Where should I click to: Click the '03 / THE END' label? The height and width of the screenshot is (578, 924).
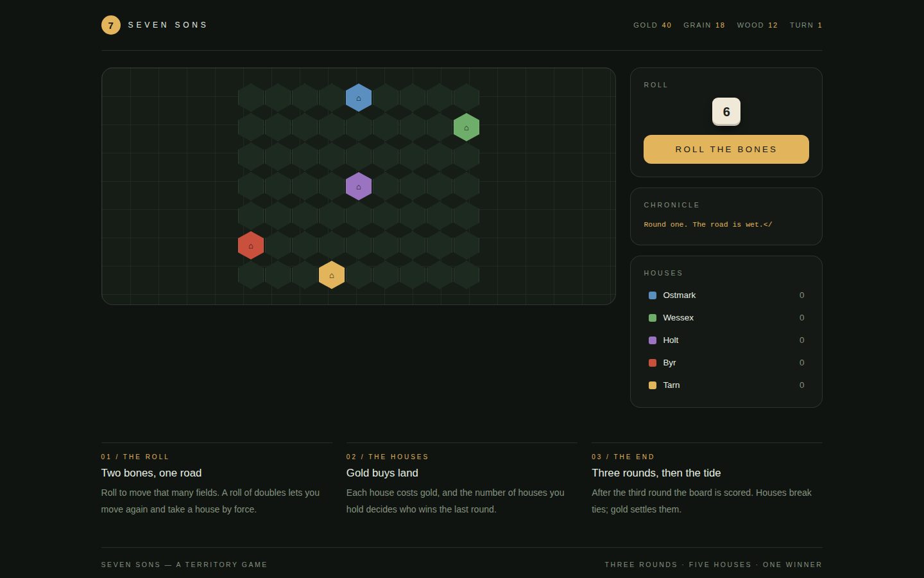pos(623,457)
